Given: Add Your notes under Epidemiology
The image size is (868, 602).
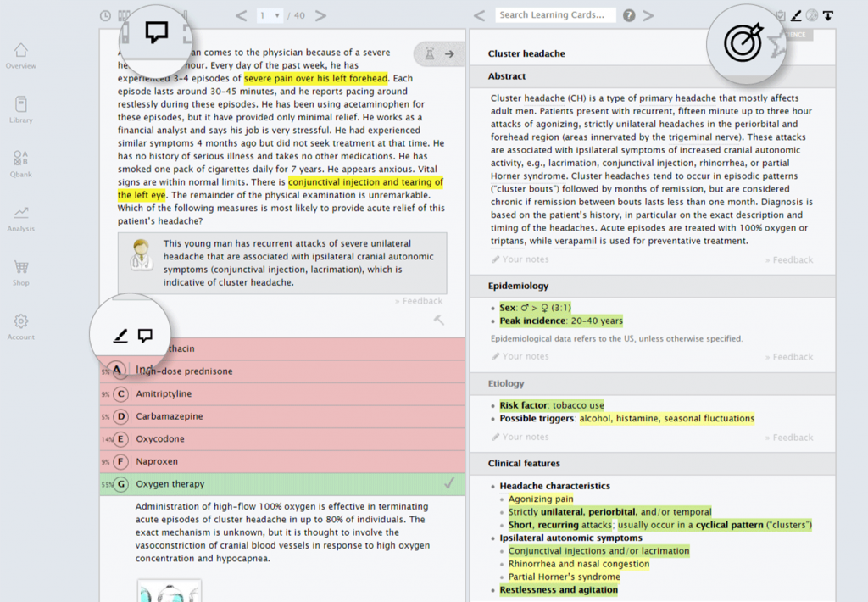Looking at the screenshot, I should [520, 356].
